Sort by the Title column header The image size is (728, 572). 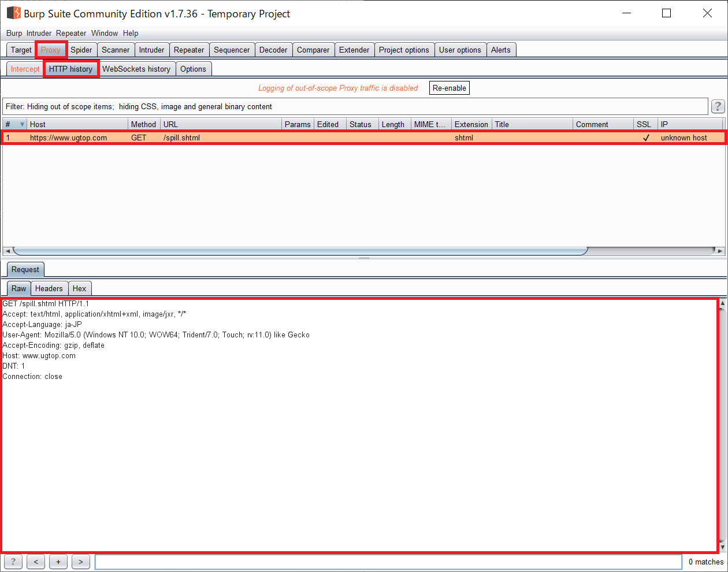pyautogui.click(x=532, y=124)
